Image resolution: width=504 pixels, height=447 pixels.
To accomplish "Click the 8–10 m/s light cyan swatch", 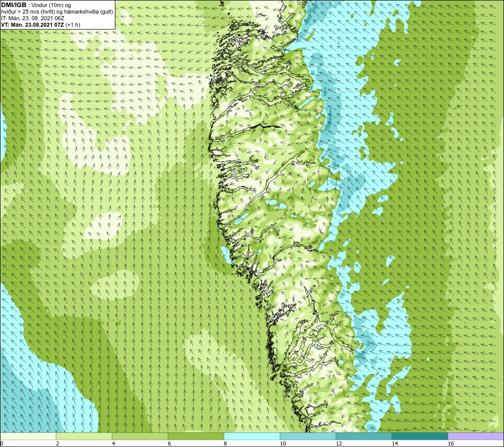I will point(252,436).
